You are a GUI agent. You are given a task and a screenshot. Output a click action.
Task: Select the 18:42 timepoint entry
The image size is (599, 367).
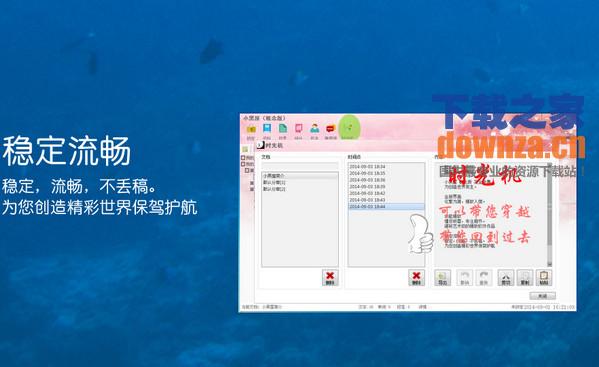386,193
